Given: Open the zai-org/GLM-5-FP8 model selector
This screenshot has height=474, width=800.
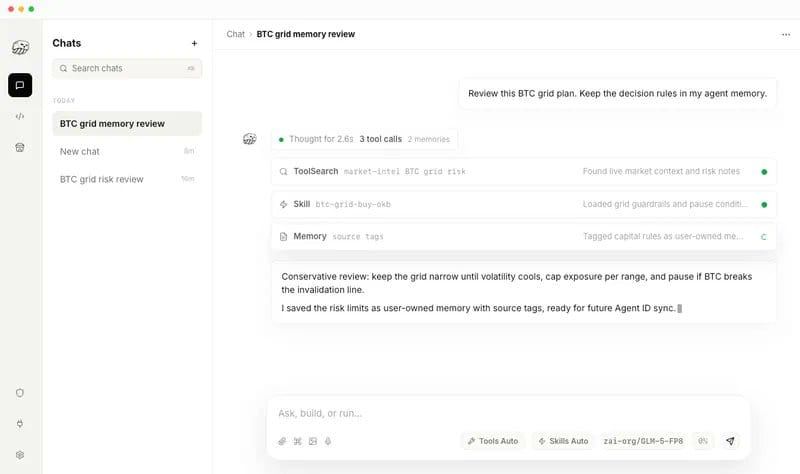Looking at the screenshot, I should click(x=643, y=441).
